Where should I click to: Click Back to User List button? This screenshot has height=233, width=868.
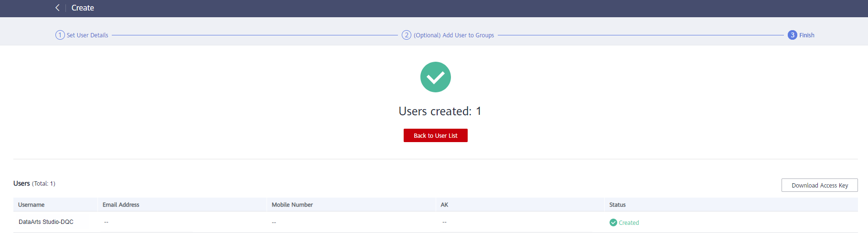436,135
